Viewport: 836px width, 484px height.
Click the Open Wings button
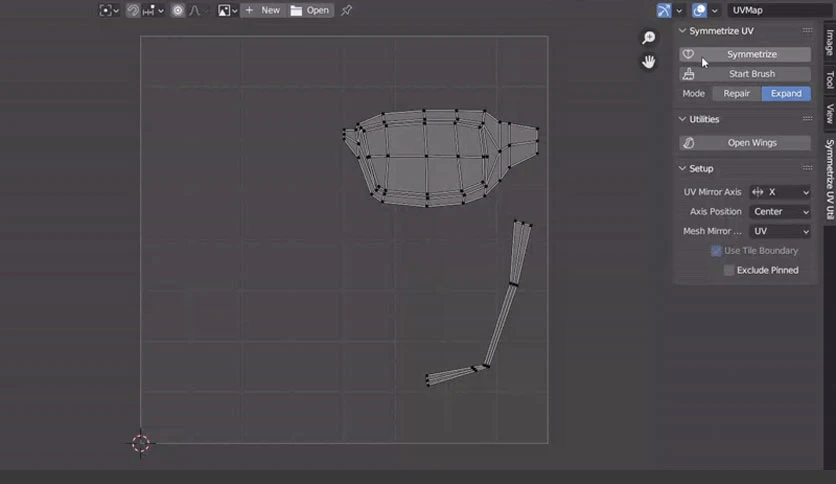click(745, 143)
